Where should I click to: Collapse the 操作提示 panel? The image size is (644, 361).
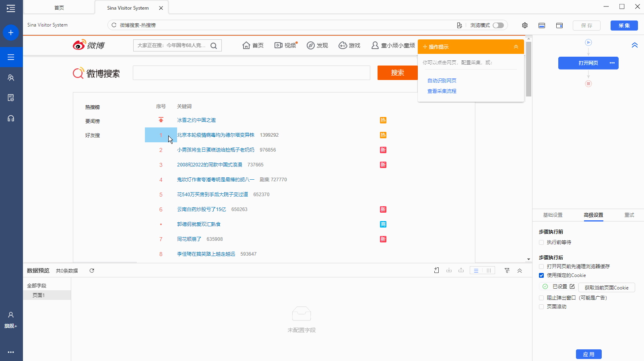[516, 47]
